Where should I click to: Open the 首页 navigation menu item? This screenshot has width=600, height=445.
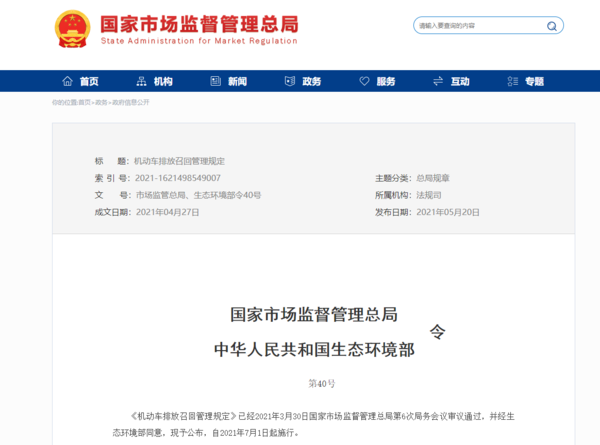[x=89, y=81]
